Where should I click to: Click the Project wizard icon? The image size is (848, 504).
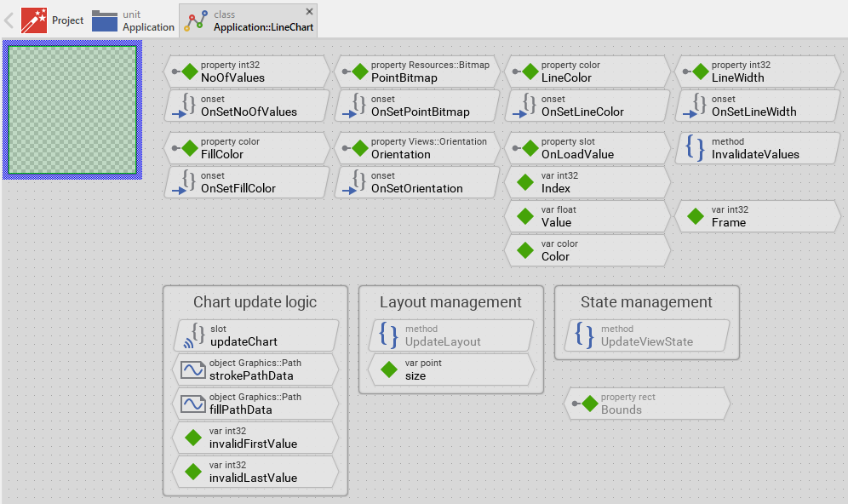coord(34,20)
